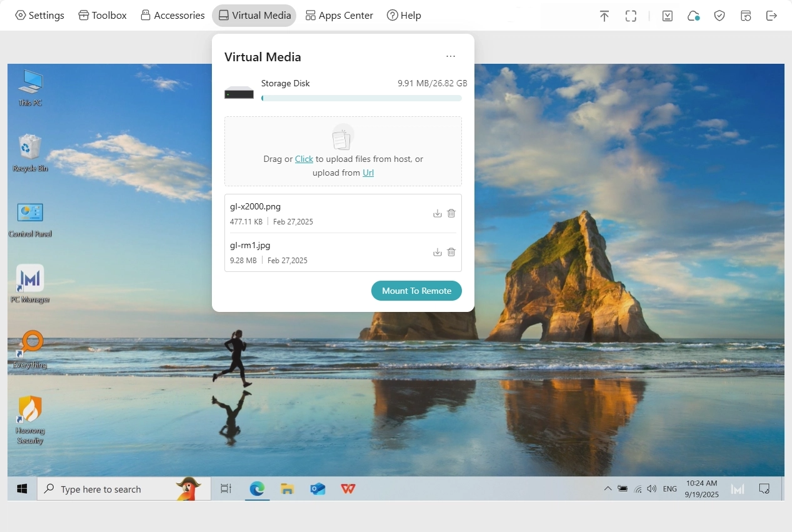The width and height of the screenshot is (792, 532).
Task: Download the gl-rm1.jpg file
Action: click(437, 253)
